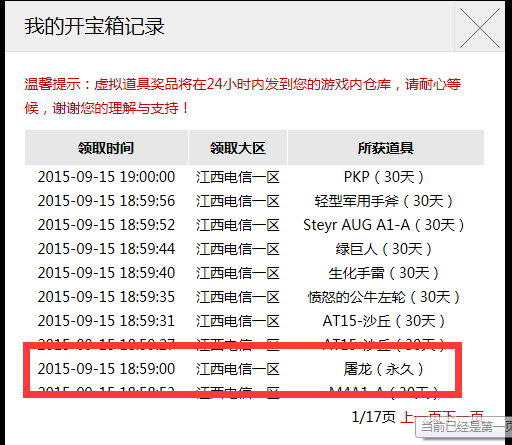Click 江西电信一区 in the PKP row
The width and height of the screenshot is (512, 445).
[238, 177]
